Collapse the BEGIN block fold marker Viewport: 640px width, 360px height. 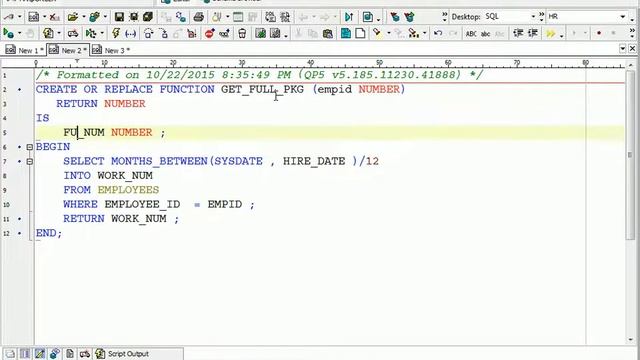coord(29,147)
